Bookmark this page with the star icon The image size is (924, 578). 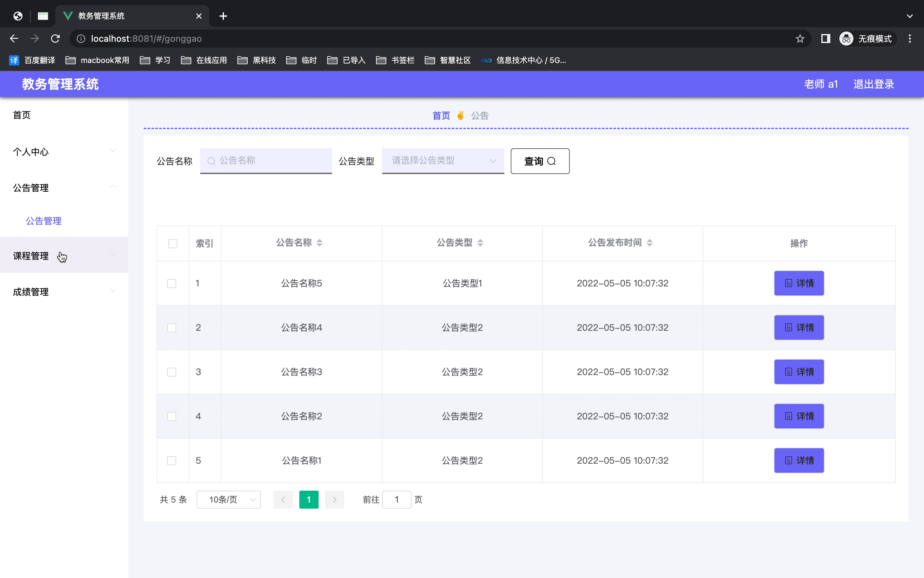tap(800, 39)
